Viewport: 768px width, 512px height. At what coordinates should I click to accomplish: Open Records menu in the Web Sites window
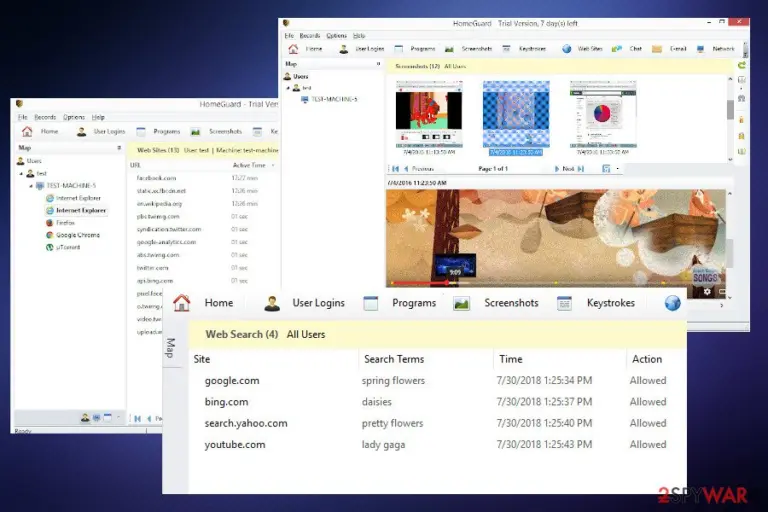(x=45, y=117)
